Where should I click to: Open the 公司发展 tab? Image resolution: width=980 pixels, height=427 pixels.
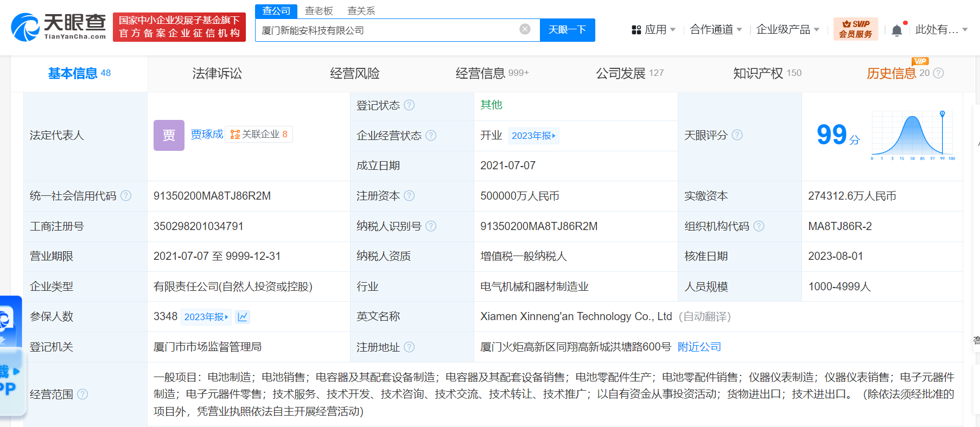[x=629, y=73]
